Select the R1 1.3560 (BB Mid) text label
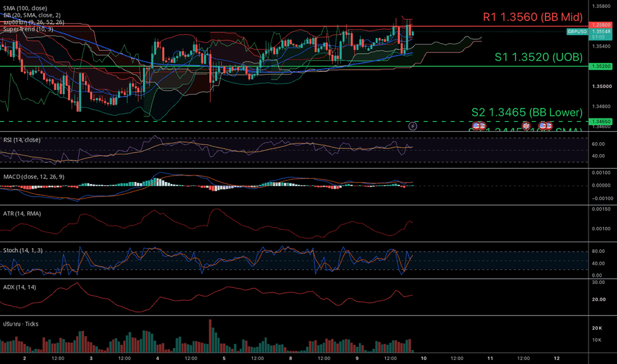 [532, 17]
